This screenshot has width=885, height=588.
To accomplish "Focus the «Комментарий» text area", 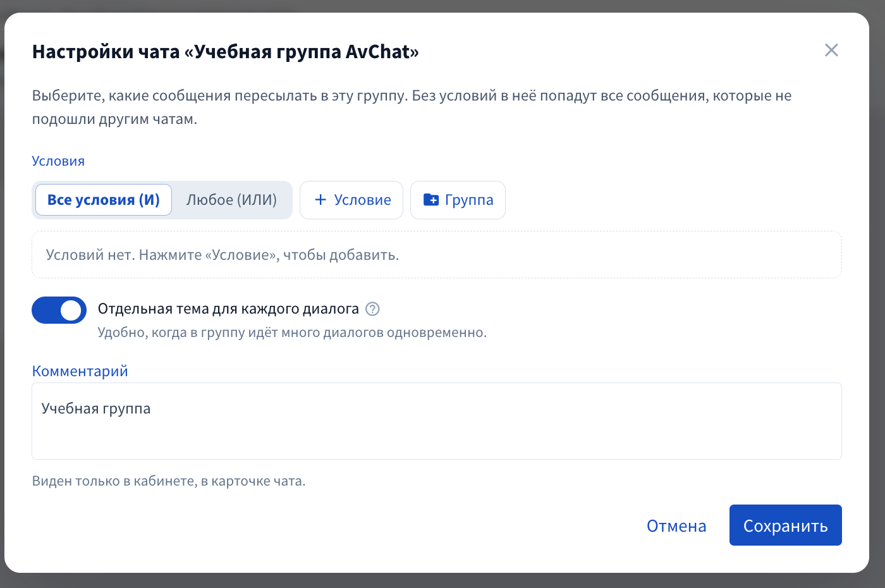I will (x=437, y=421).
